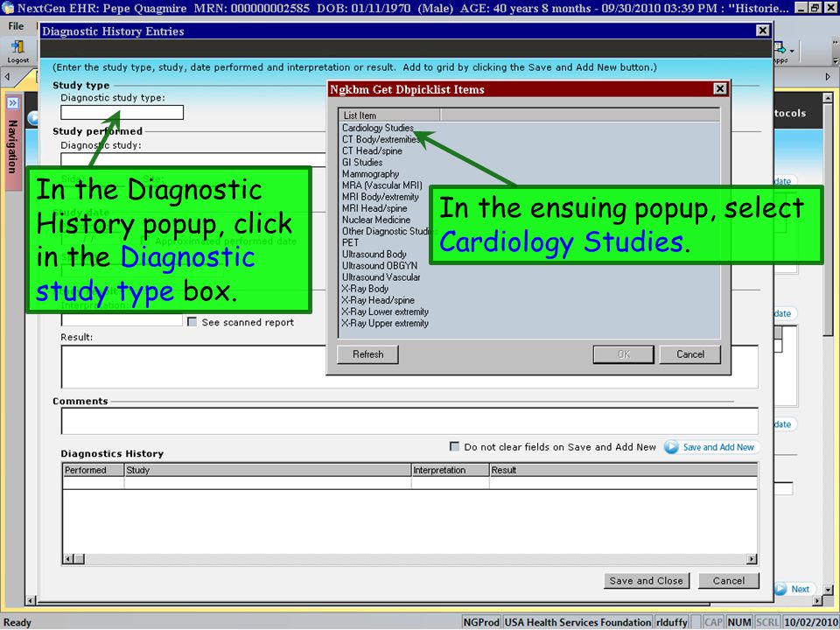Click the tab strip left scroll arrow
This screenshot has height=630, width=840.
(8, 77)
